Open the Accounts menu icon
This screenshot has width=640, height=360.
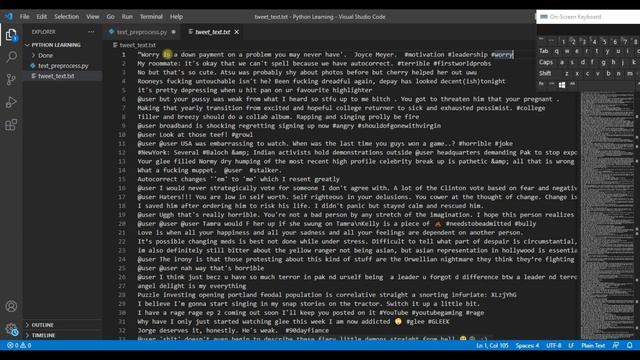[x=11, y=306]
